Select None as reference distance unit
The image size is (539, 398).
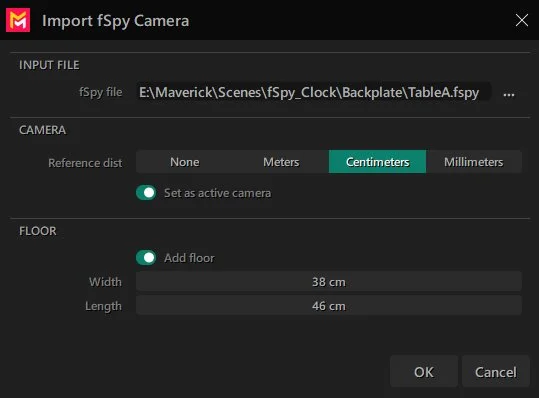coord(185,162)
